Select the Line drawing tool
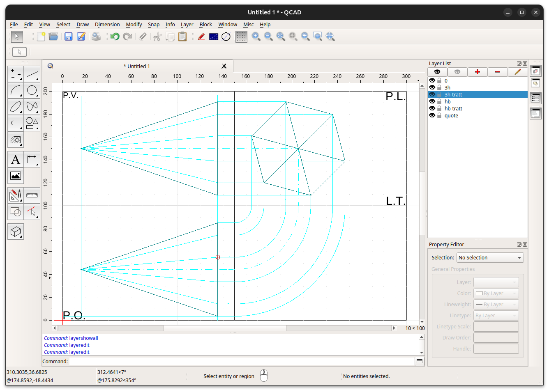This screenshot has width=549, height=392. coord(32,74)
